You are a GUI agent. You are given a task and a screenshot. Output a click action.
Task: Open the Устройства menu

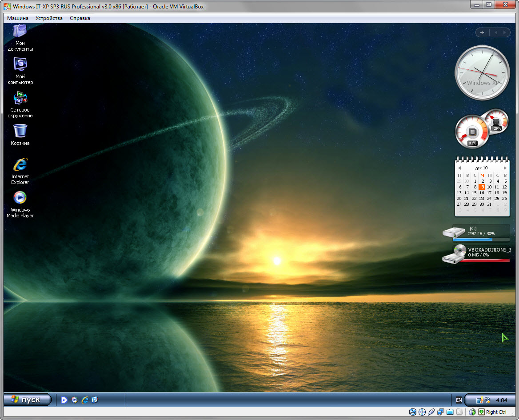(49, 18)
